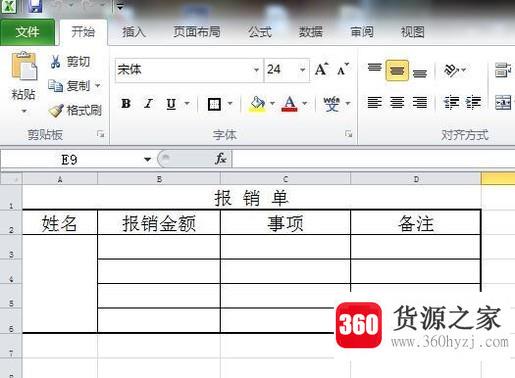Viewport: 515px width, 378px height.
Task: Switch to the Formulas (公式) tab
Action: [x=260, y=32]
